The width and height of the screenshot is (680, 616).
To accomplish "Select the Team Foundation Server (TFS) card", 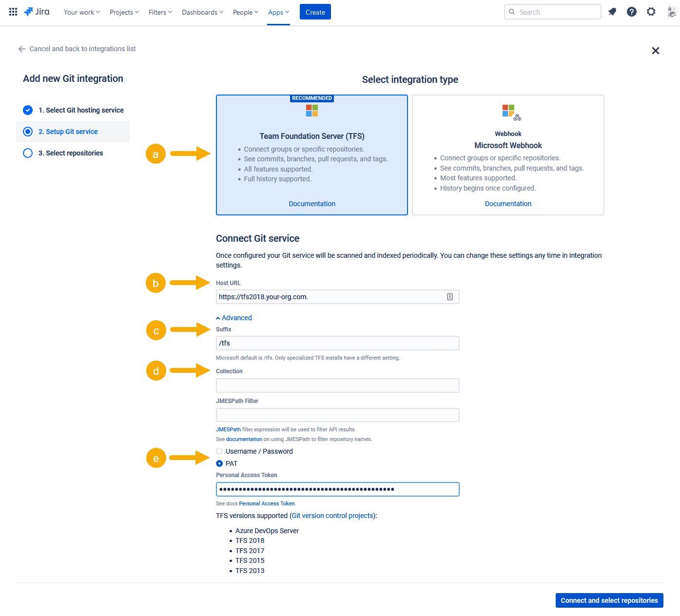I will (312, 155).
